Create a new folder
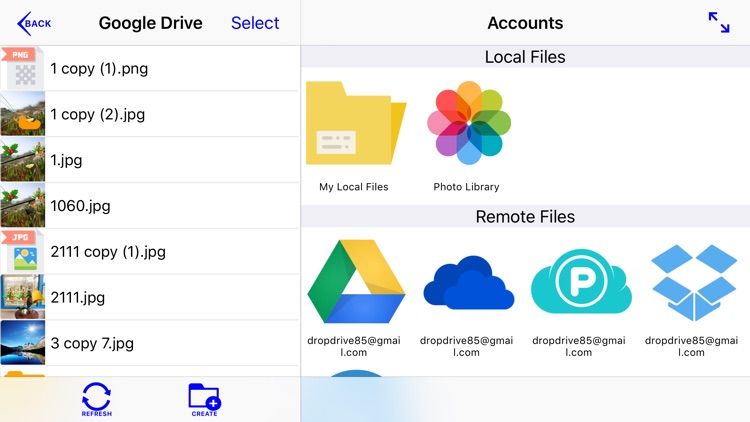The image size is (750, 422). coord(204,400)
